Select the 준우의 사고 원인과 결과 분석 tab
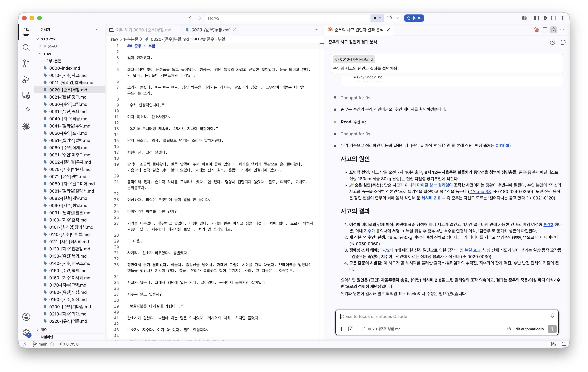 coord(359,30)
